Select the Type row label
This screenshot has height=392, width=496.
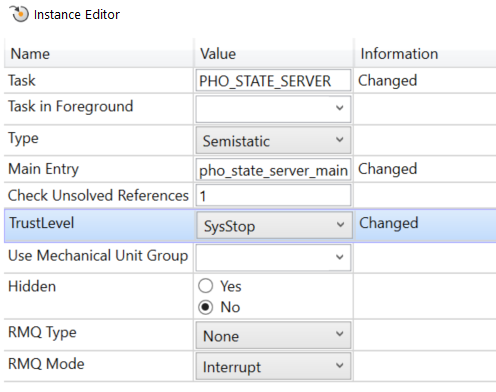[x=23, y=138]
